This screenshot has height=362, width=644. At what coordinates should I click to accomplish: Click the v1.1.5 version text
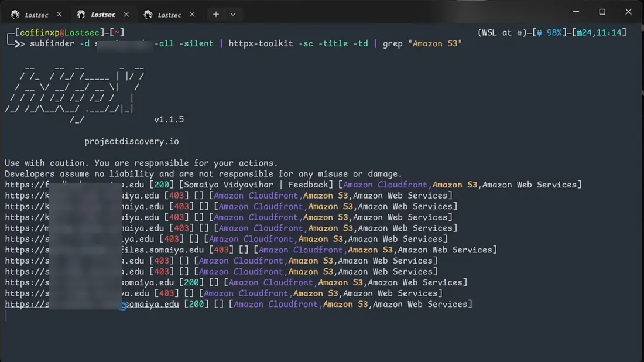coord(169,119)
